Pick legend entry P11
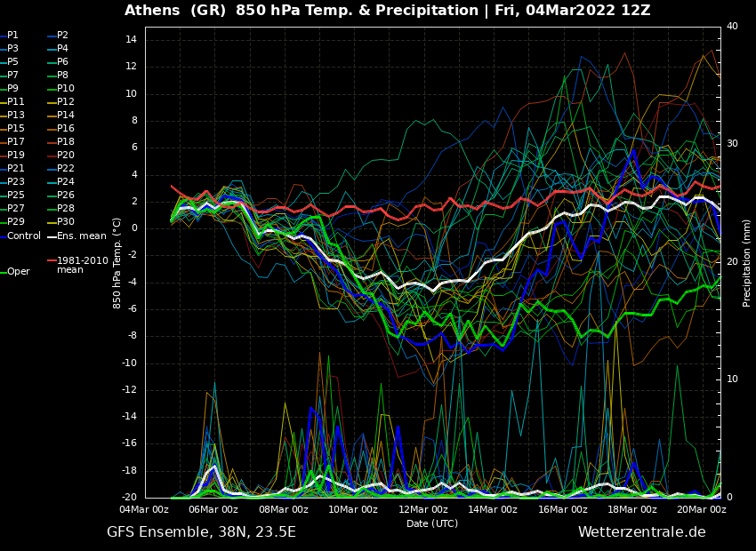This screenshot has width=756, height=551. pos(15,101)
